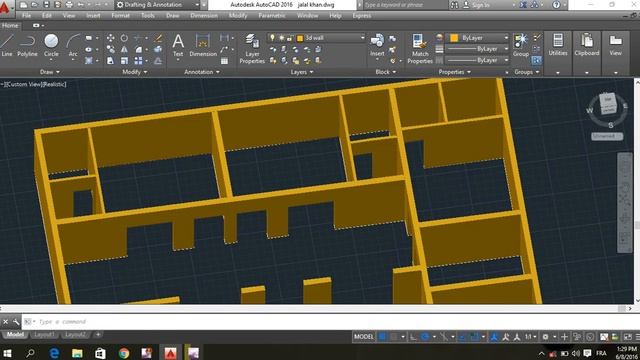The width and height of the screenshot is (640, 360).
Task: Open the Parametric menu
Action: [272, 16]
